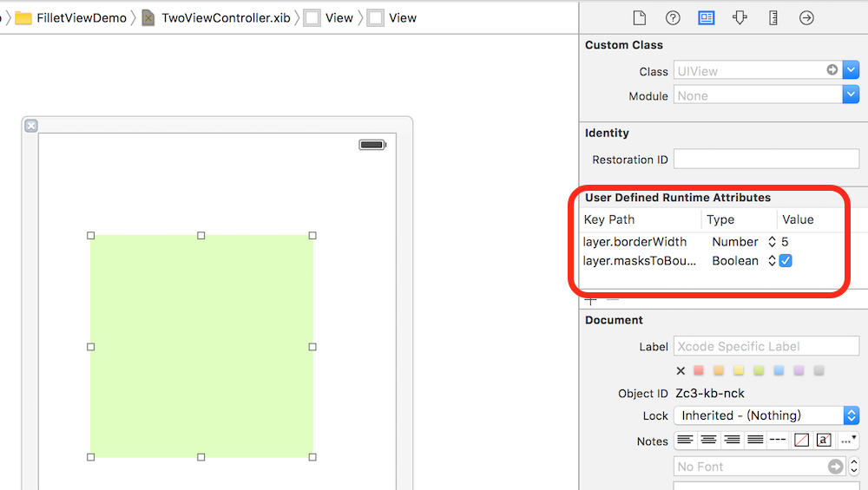The height and width of the screenshot is (490, 868).
Task: Open the File inspector tab
Action: [640, 17]
